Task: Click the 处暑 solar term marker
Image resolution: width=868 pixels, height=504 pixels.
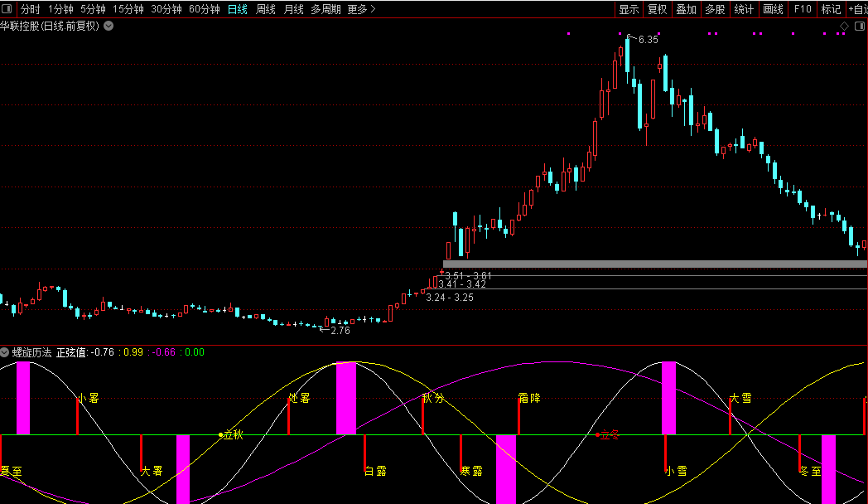Action: (x=300, y=398)
